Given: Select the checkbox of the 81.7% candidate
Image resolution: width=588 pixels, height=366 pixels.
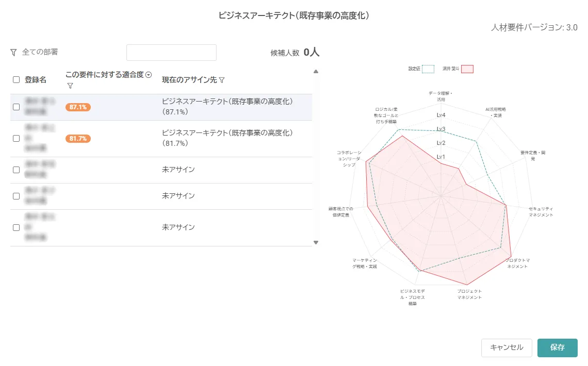Looking at the screenshot, I should pos(16,139).
